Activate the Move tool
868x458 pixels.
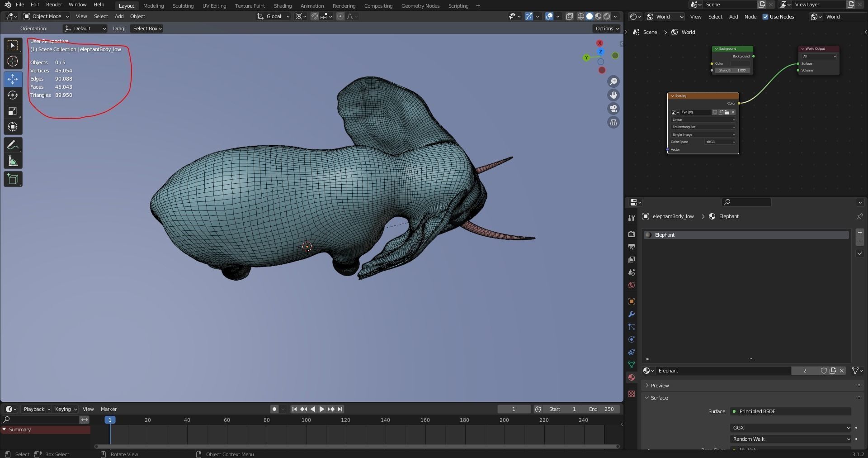coord(13,79)
